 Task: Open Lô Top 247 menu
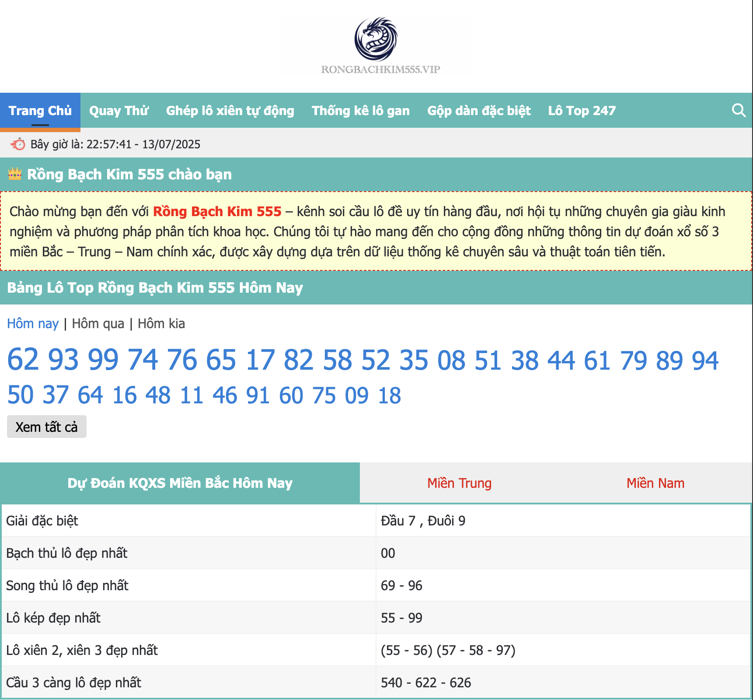(x=582, y=111)
